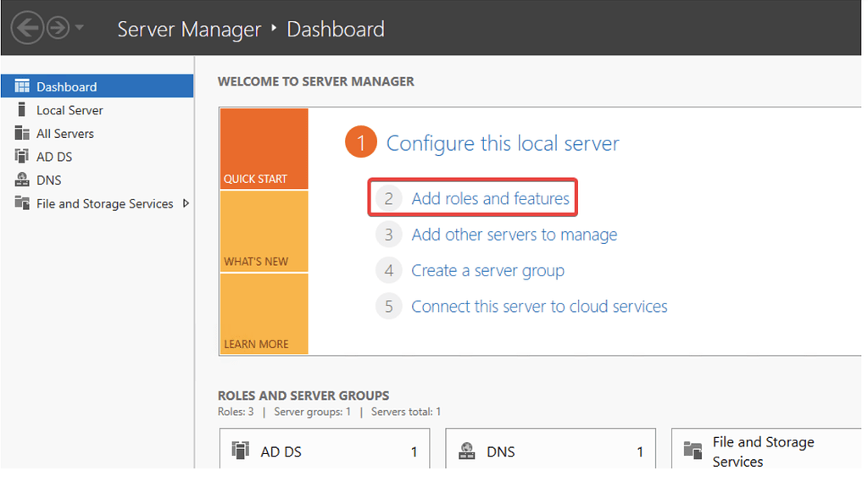The height and width of the screenshot is (482, 868).
Task: Click the AD DS icon in the sidebar
Action: tap(21, 157)
